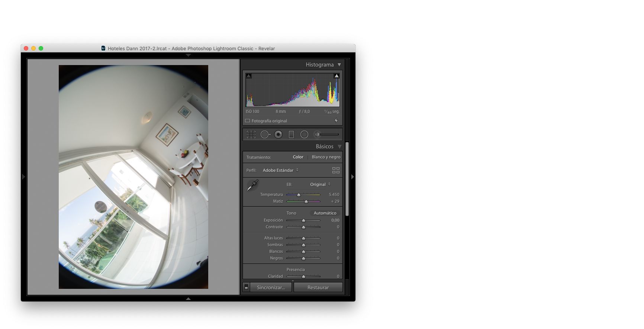Viewport: 644px width, 329px height.
Task: Select the Radial Filter tool
Action: click(x=304, y=135)
